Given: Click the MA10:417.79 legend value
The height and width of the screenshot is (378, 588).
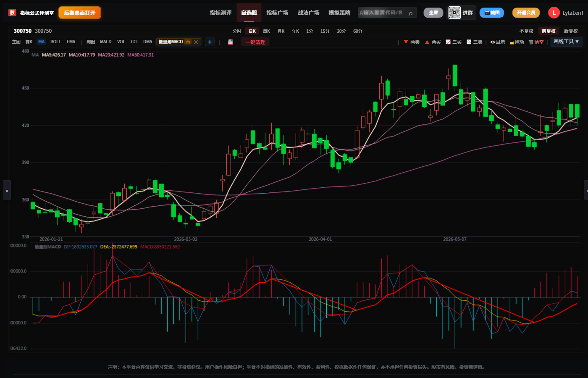Looking at the screenshot, I should 82,55.
